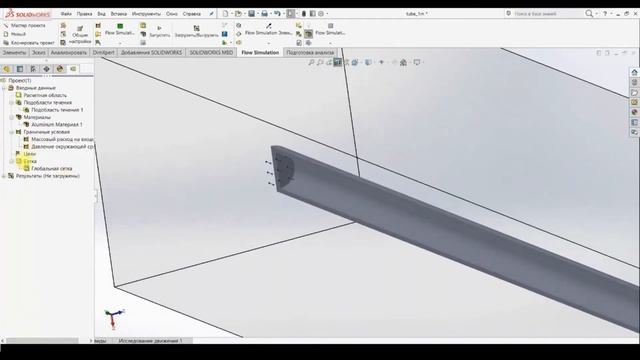This screenshot has width=640, height=360.
Task: Print the document using the printer icon
Action: coord(264,14)
